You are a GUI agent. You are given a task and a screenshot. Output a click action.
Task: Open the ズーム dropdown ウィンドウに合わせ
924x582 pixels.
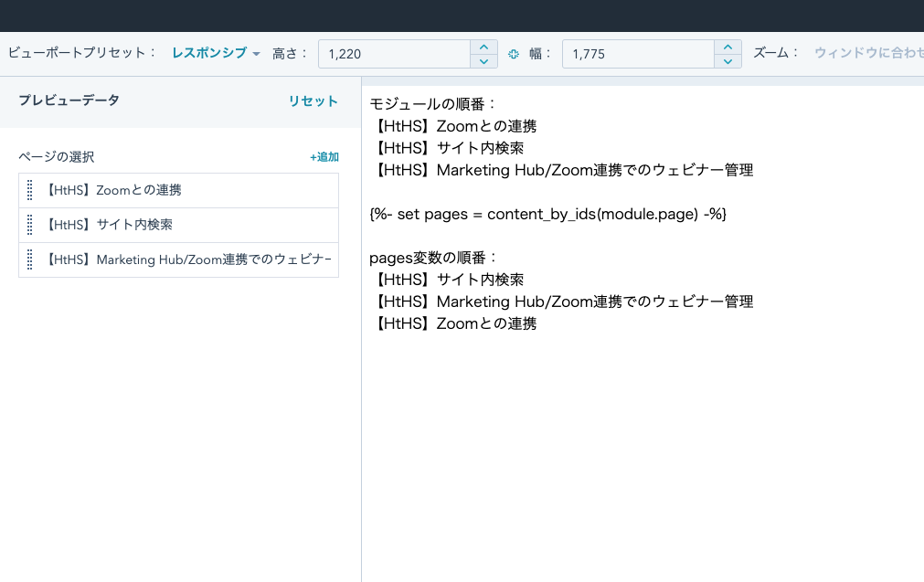(868, 53)
